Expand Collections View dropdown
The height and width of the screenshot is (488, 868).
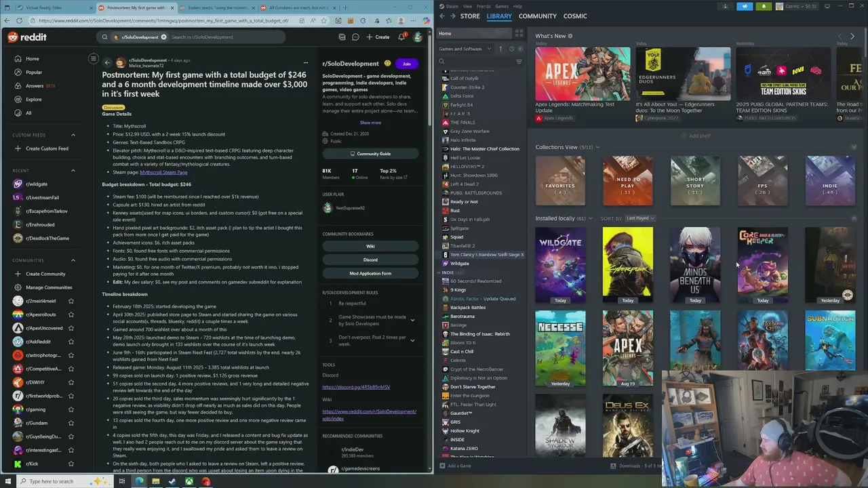point(597,147)
